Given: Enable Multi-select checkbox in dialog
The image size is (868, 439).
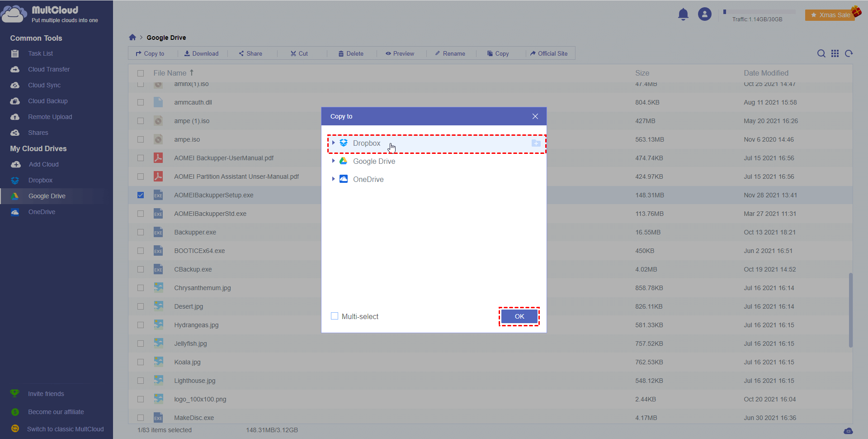Looking at the screenshot, I should (335, 316).
